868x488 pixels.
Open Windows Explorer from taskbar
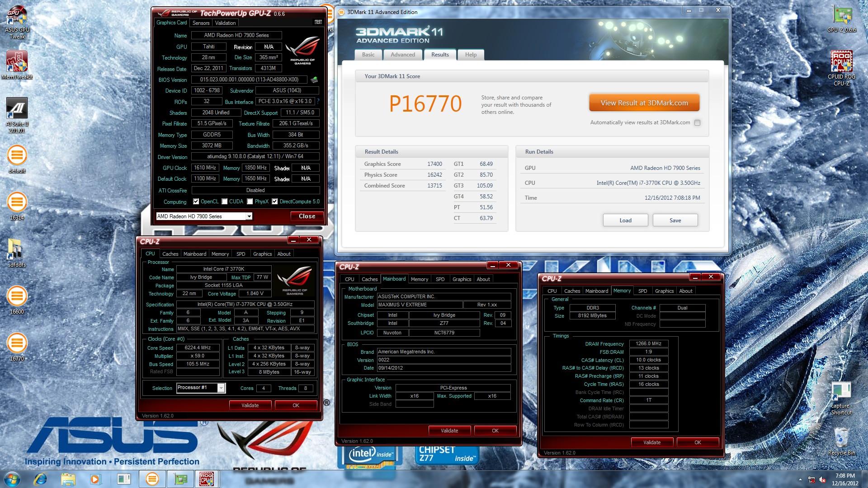[68, 479]
